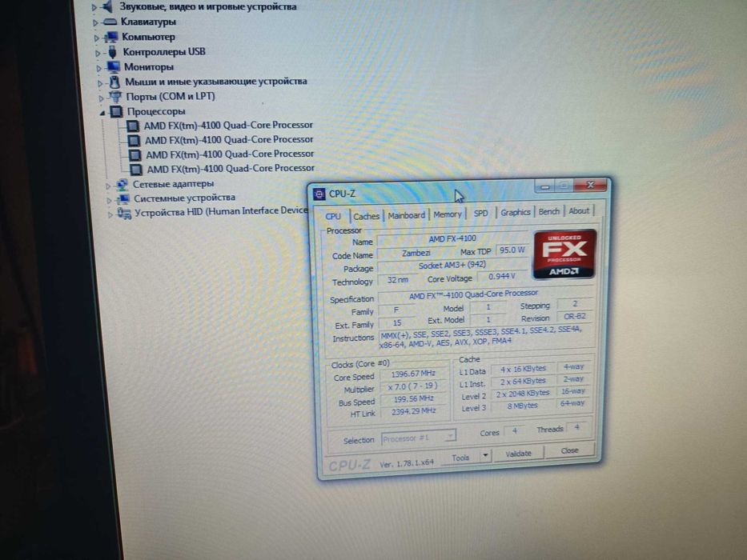This screenshot has height=560, width=747.
Task: Expand the Компьютер tree node
Action: pos(97,38)
